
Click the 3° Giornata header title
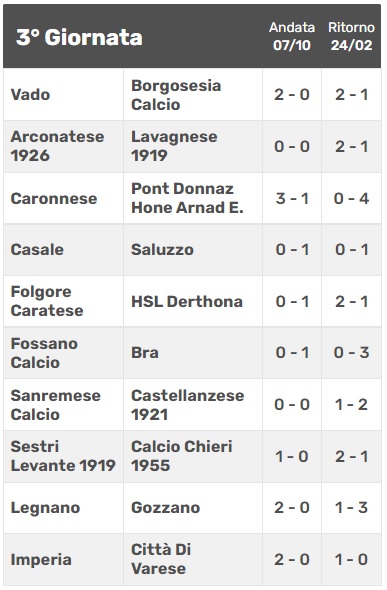click(x=79, y=37)
